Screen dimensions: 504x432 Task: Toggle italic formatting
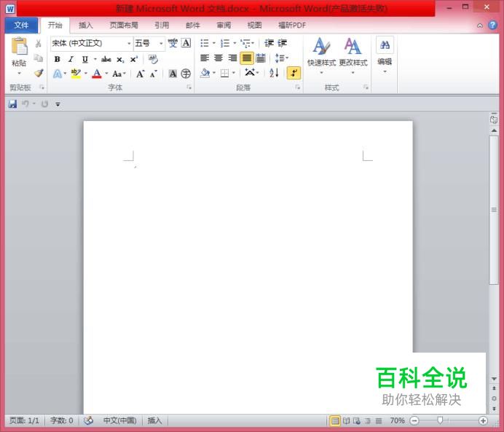[71, 59]
